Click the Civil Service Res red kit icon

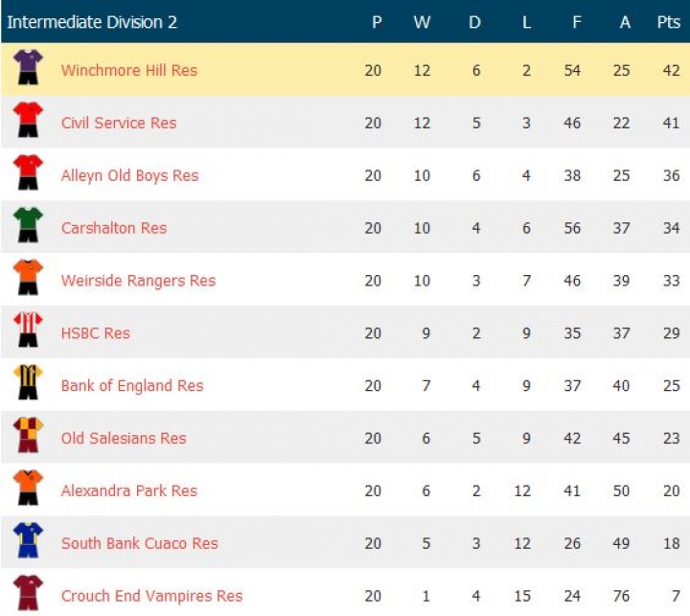click(28, 121)
